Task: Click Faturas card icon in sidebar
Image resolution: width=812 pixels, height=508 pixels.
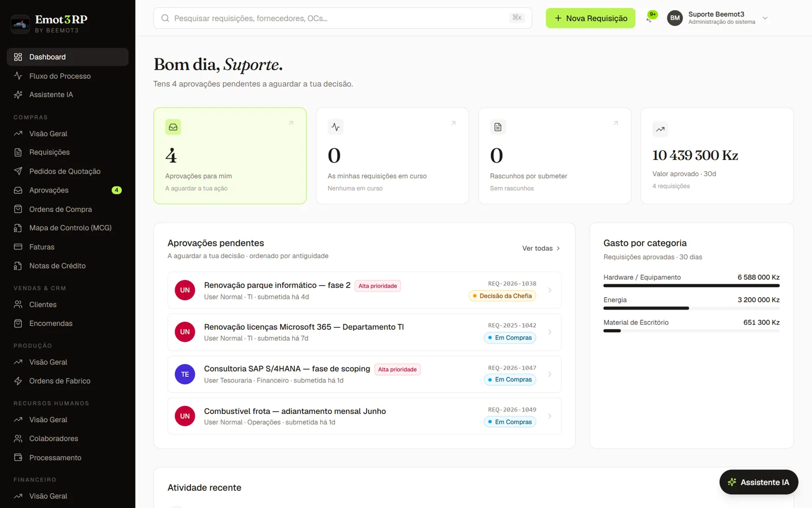Action: (18, 247)
